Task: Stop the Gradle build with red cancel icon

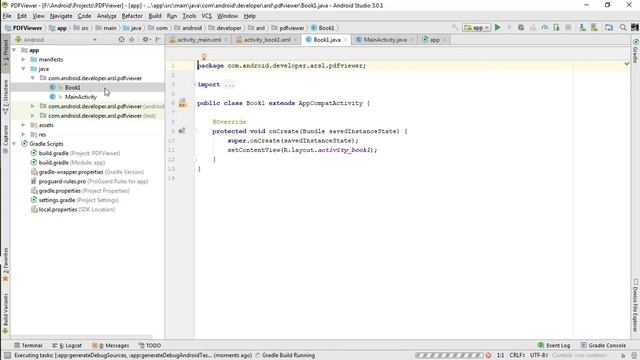Action: [x=488, y=356]
